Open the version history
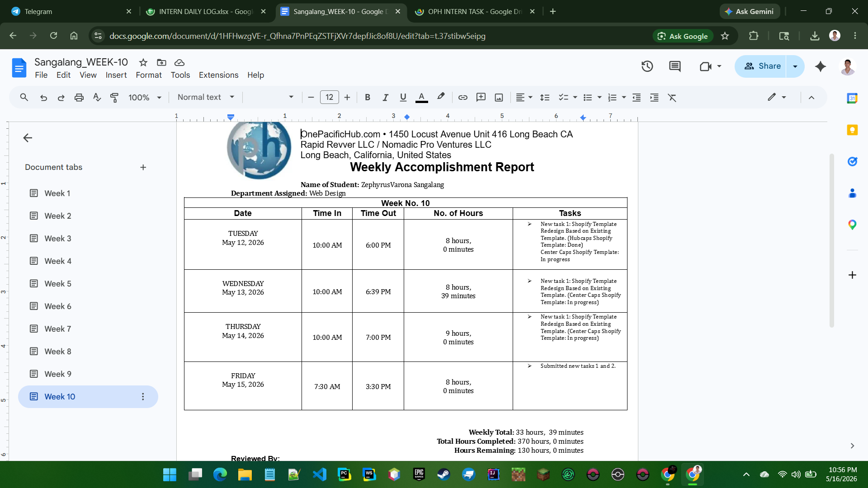The width and height of the screenshot is (868, 488). click(x=647, y=66)
